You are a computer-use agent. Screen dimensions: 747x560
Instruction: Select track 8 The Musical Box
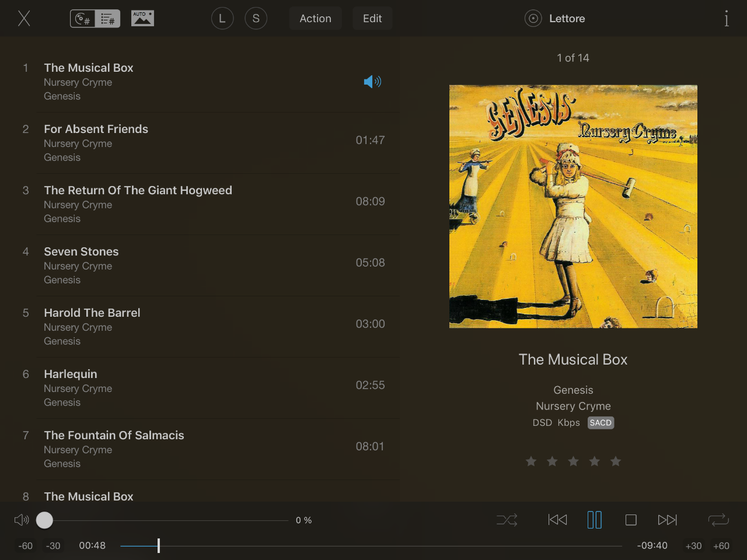coord(200,491)
